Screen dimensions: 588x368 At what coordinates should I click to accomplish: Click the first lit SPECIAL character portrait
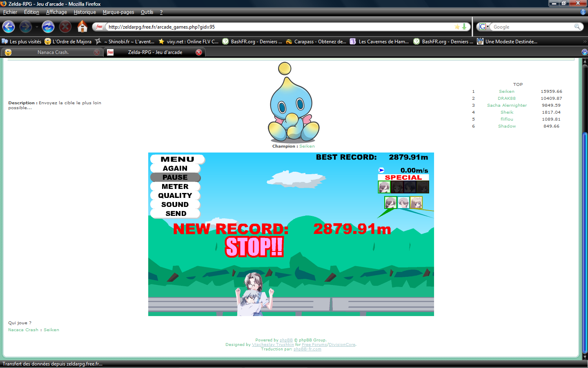tap(384, 187)
